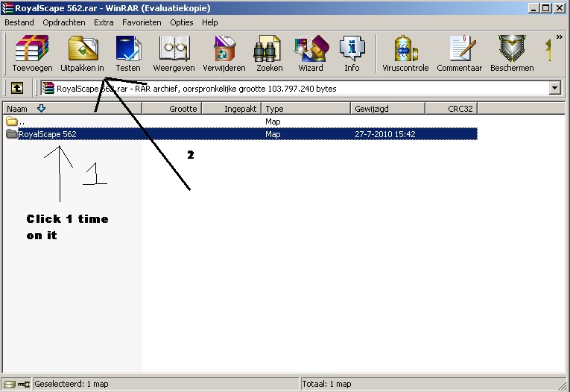This screenshot has height=392, width=570.
Task: Click the date 27-7-2010 15:42
Action: tap(385, 134)
